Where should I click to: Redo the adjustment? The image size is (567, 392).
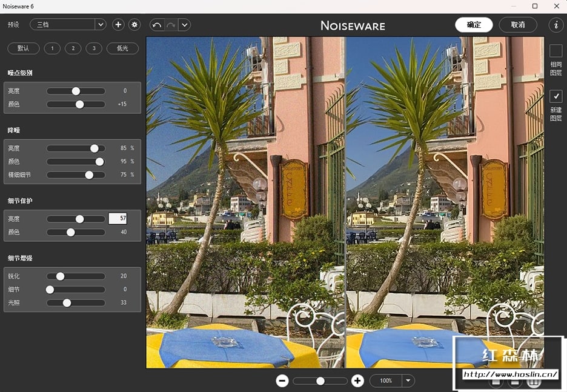(171, 25)
